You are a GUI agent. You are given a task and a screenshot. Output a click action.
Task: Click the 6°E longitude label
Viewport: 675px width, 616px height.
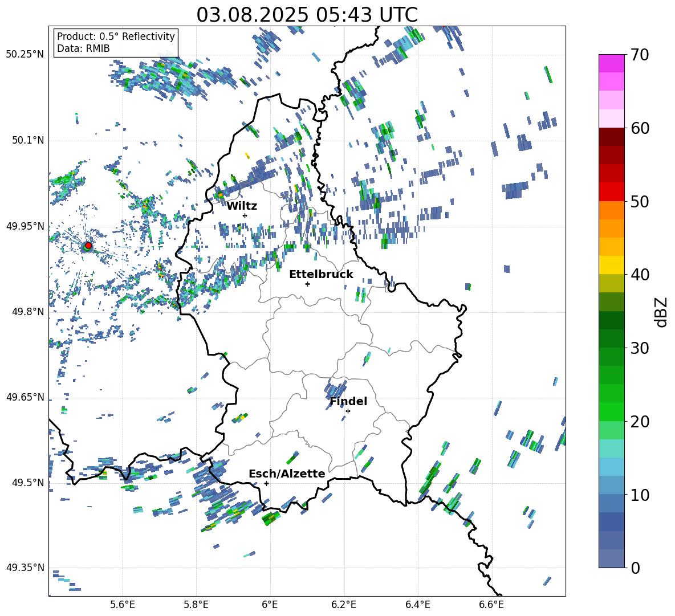click(270, 605)
